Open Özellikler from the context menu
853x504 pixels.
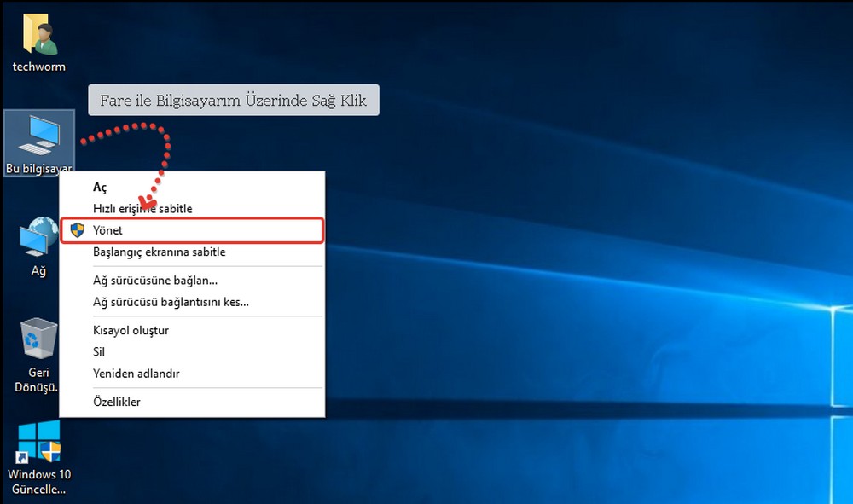pos(116,402)
